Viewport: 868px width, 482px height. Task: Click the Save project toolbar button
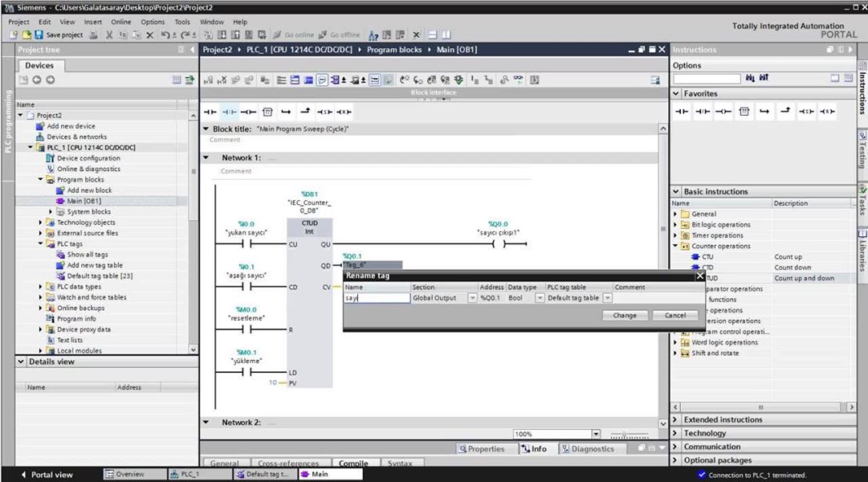pos(59,35)
